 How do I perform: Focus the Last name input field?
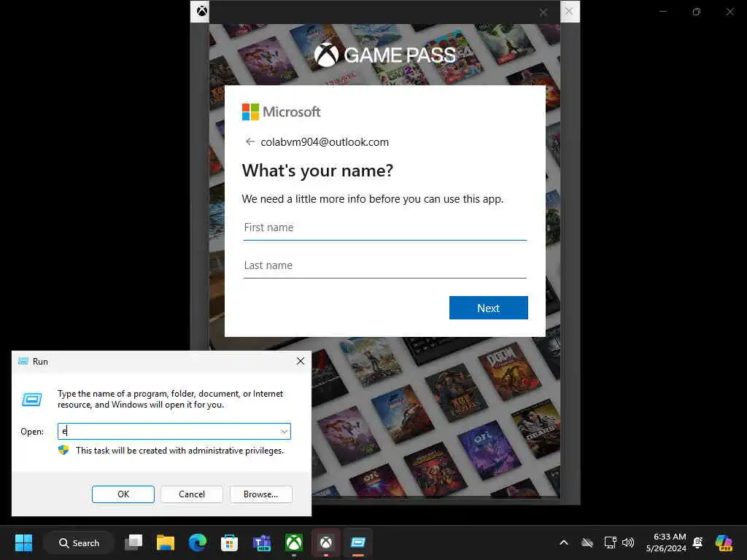(385, 265)
